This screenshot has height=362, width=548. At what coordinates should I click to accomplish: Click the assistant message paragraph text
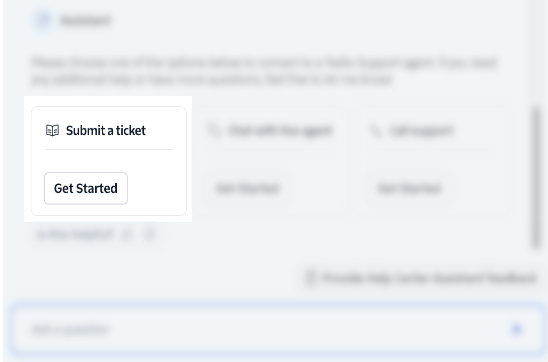pyautogui.click(x=264, y=71)
